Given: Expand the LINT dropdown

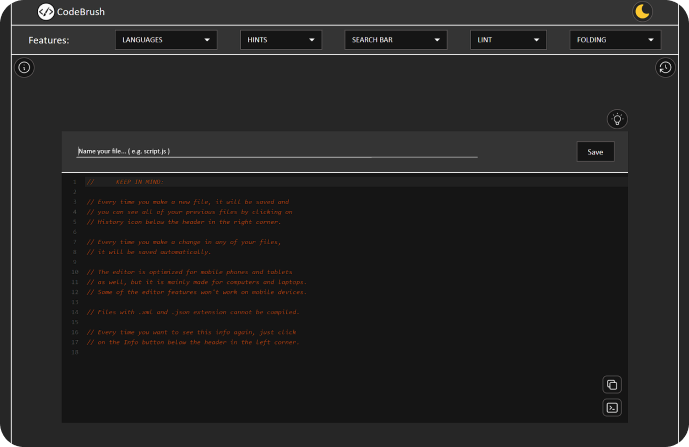Looking at the screenshot, I should click(508, 40).
